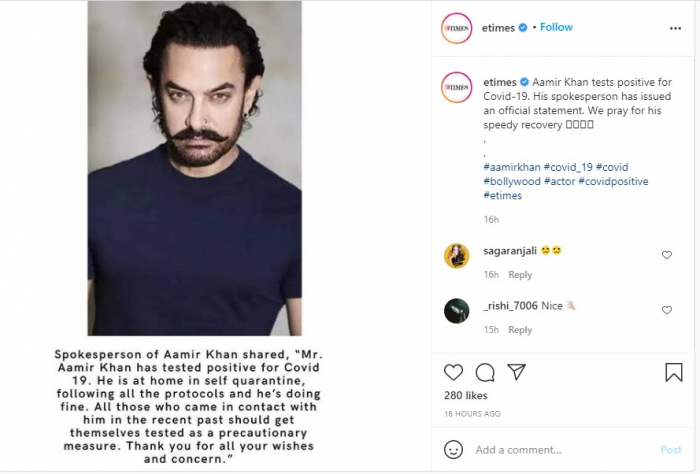The height and width of the screenshot is (474, 700).
Task: Like sagaranjali's comment
Action: [667, 255]
